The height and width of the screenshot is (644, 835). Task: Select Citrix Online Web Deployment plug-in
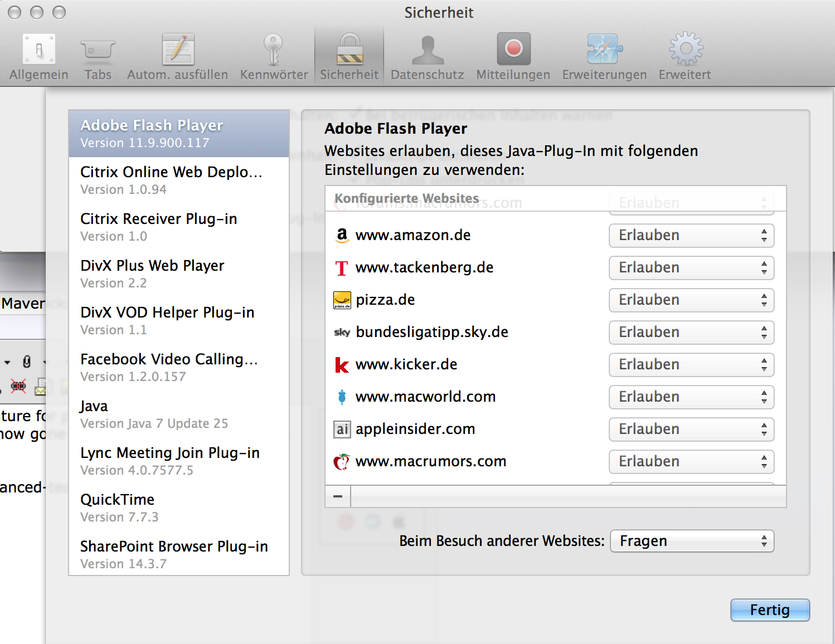point(179,180)
